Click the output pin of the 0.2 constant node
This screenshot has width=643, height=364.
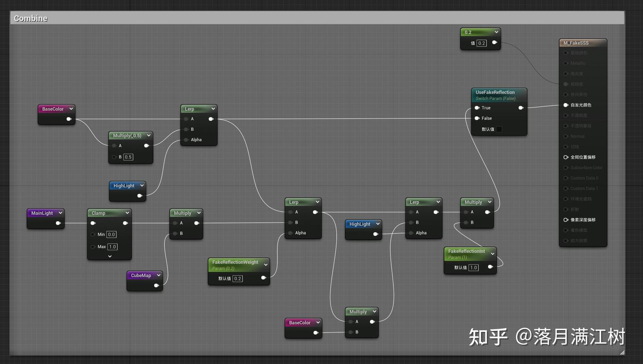(494, 43)
